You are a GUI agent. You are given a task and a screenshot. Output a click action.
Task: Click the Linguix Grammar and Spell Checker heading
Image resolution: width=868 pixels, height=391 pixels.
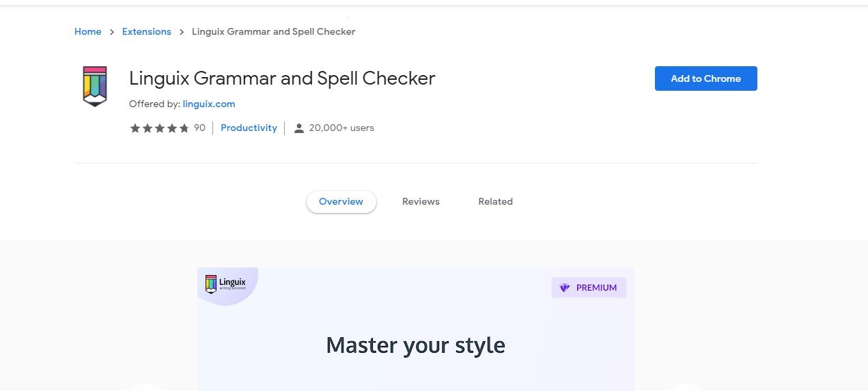(282, 78)
